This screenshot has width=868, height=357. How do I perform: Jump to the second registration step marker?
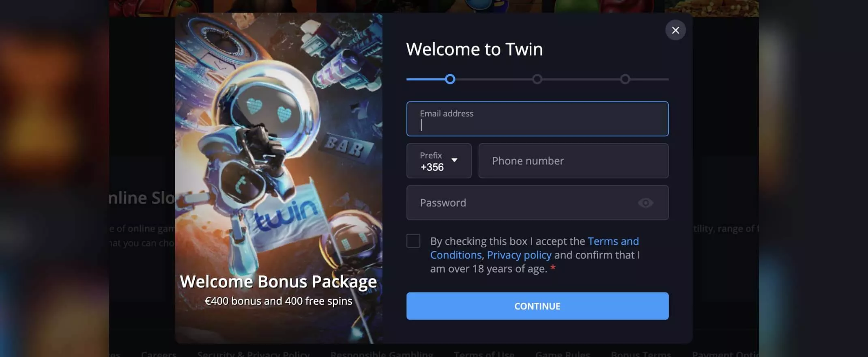coord(537,79)
